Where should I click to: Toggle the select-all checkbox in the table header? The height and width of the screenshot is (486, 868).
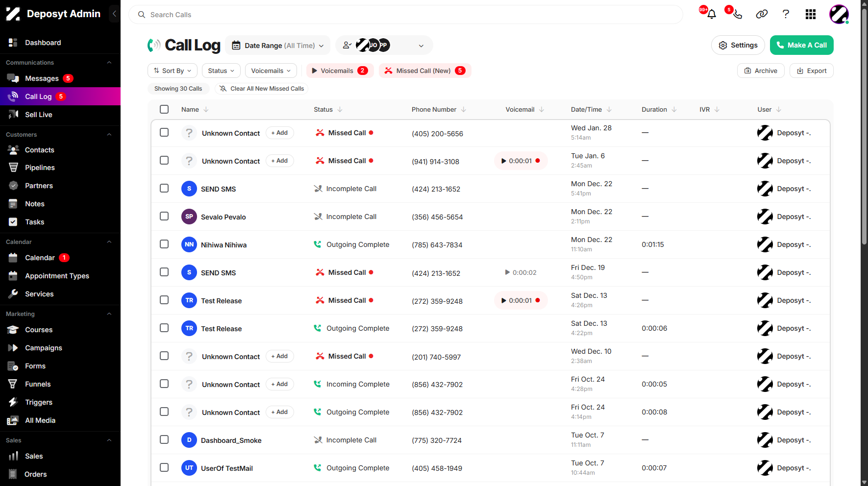pyautogui.click(x=164, y=109)
